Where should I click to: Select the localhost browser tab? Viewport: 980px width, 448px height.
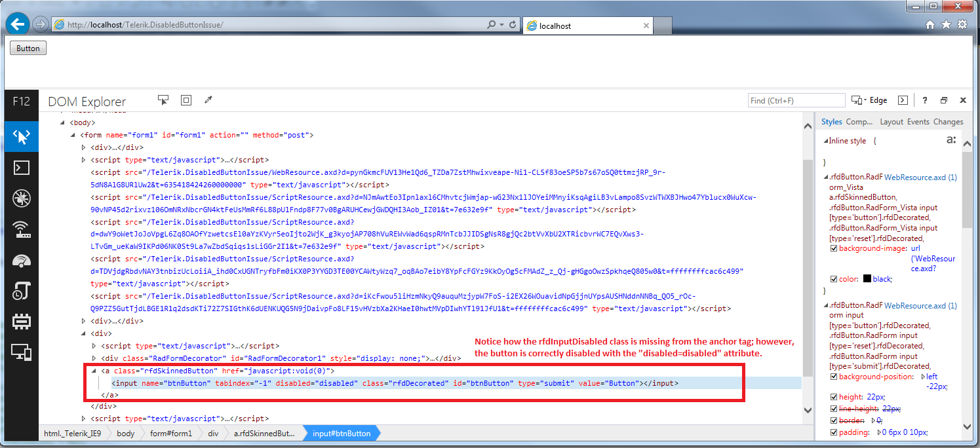[x=588, y=26]
